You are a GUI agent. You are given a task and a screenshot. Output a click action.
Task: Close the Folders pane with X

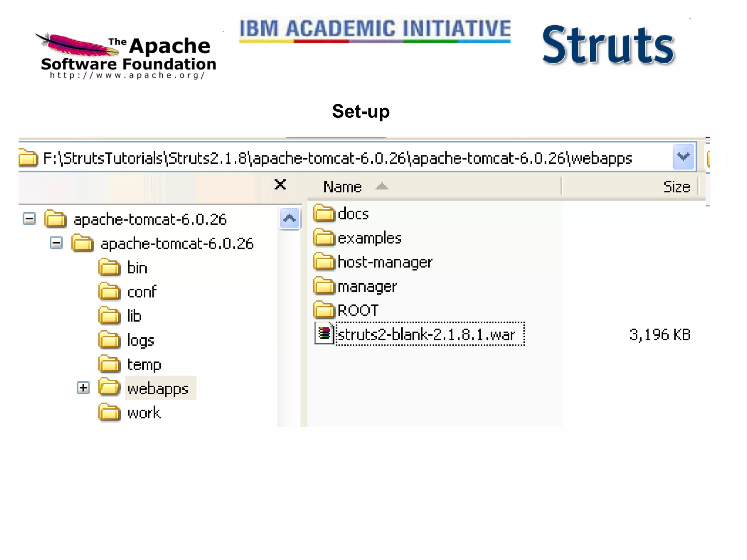click(x=280, y=184)
